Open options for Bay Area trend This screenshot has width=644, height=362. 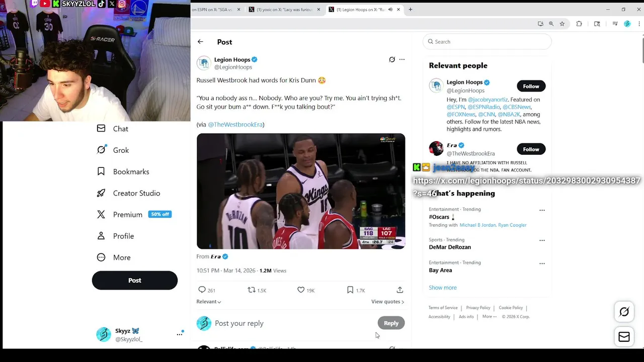[542, 263]
